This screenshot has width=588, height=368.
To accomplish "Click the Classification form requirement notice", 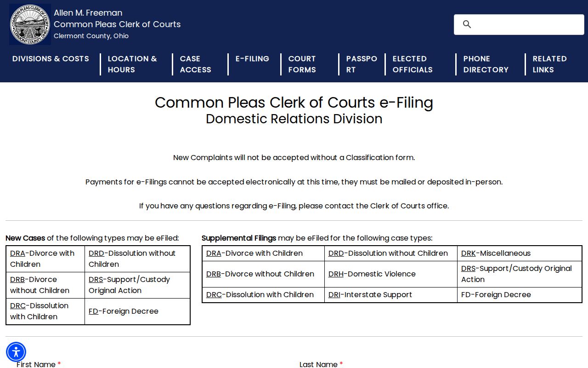I will click(294, 158).
